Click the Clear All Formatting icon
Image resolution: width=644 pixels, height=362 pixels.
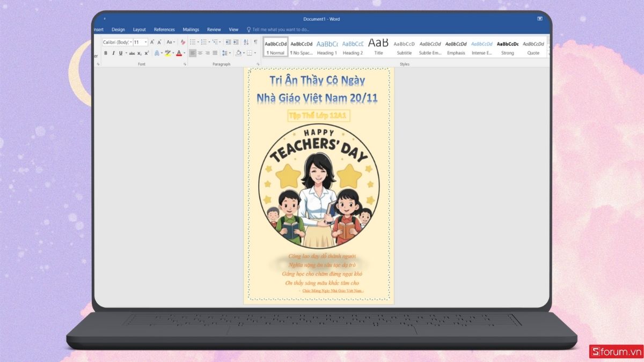tap(182, 42)
